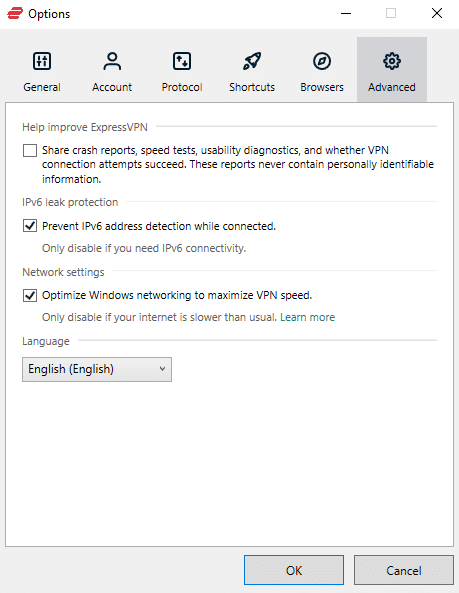Switch to the Browsers tab label
The width and height of the screenshot is (459, 593).
[322, 87]
